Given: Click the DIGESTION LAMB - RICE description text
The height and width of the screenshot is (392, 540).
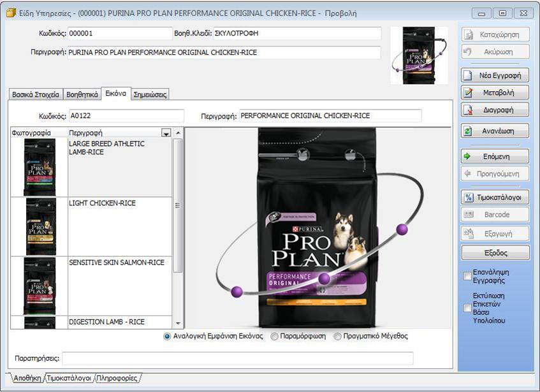Looking at the screenshot, I should (x=106, y=322).
